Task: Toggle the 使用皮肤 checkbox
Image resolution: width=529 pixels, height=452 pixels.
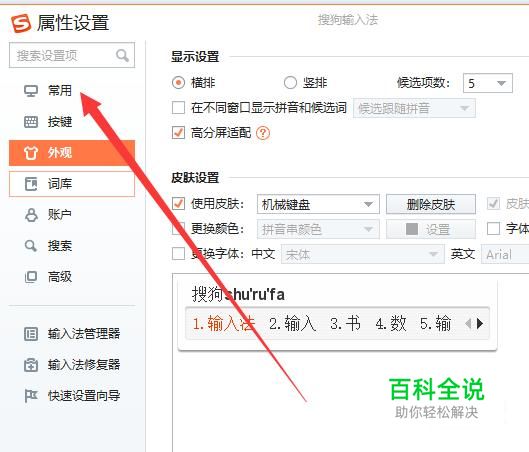Action: [178, 204]
